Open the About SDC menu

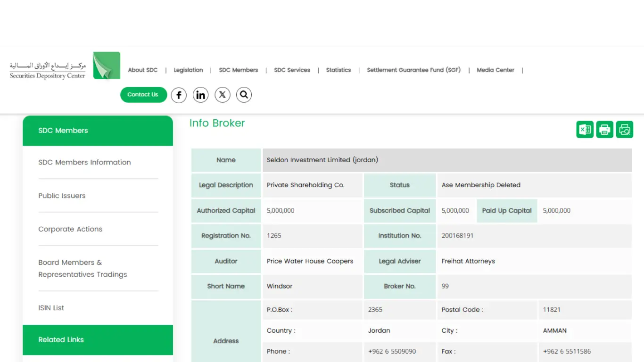click(143, 70)
